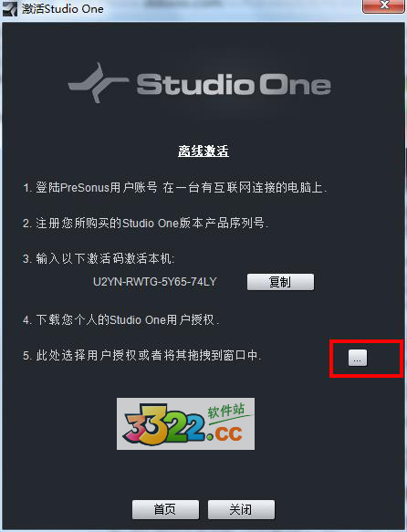Click step 1 text about logging into PreSonus account
The image size is (407, 532).
pyautogui.click(x=174, y=187)
